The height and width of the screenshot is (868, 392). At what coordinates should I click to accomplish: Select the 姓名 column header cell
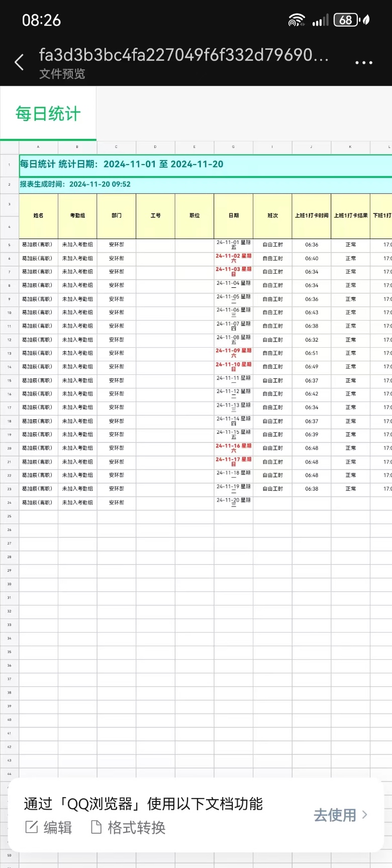click(39, 216)
